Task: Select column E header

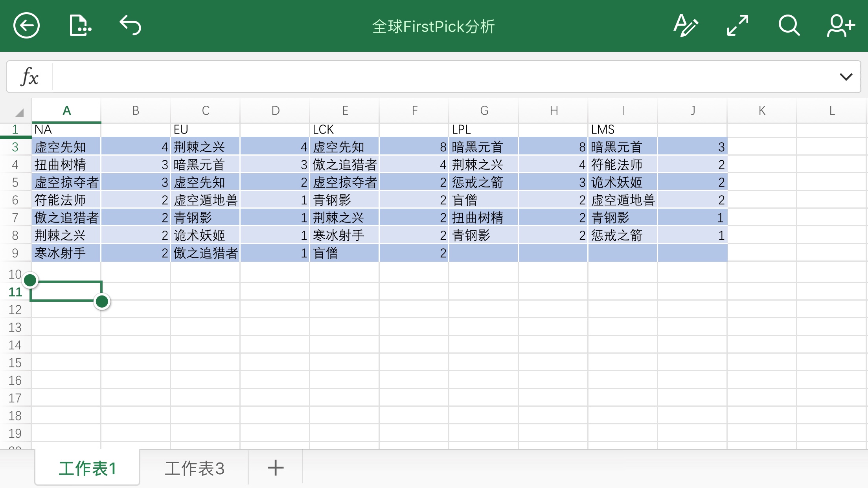Action: (x=345, y=111)
